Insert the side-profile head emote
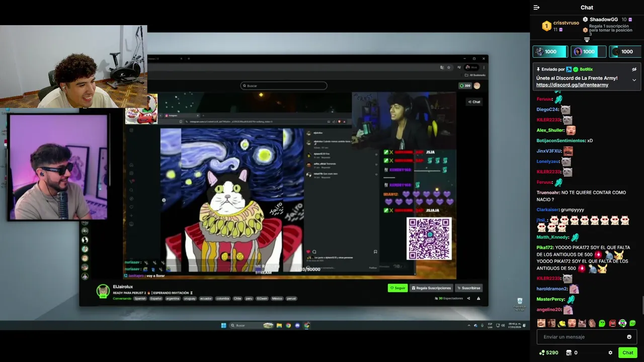644x362 pixels. (x=592, y=323)
